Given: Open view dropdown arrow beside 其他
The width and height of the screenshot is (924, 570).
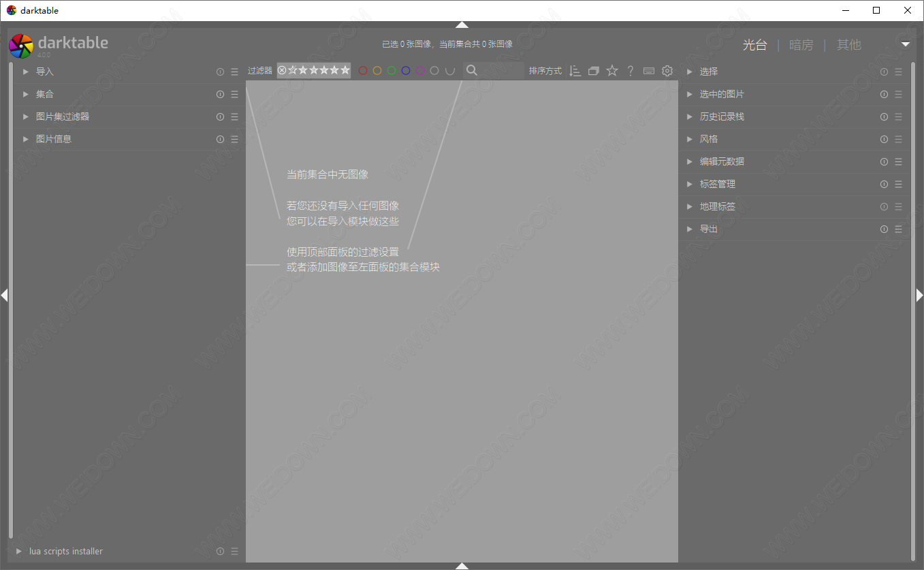Looking at the screenshot, I should pyautogui.click(x=906, y=44).
